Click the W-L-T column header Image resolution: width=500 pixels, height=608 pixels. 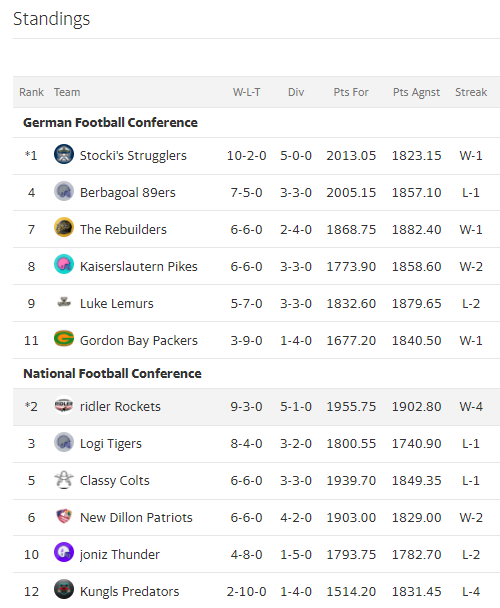246,92
